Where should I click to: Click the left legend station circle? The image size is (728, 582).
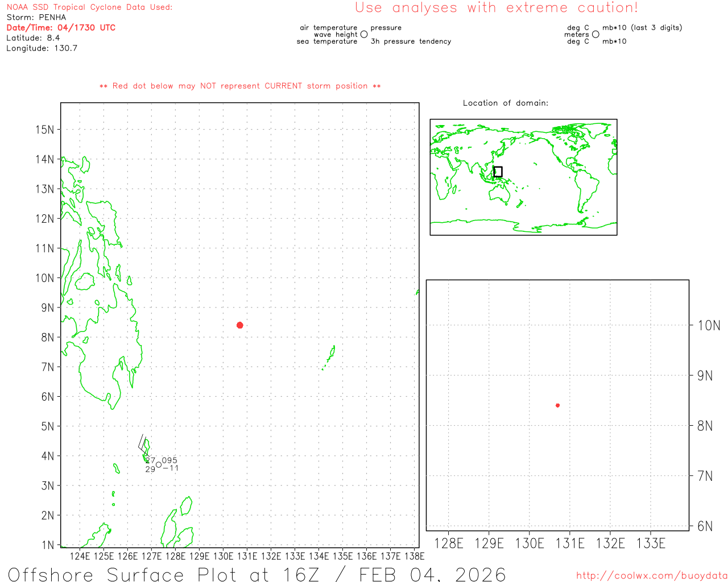[364, 35]
